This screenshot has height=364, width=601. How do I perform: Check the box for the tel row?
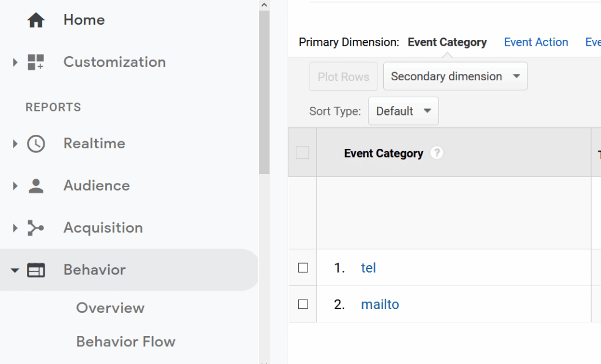click(303, 268)
